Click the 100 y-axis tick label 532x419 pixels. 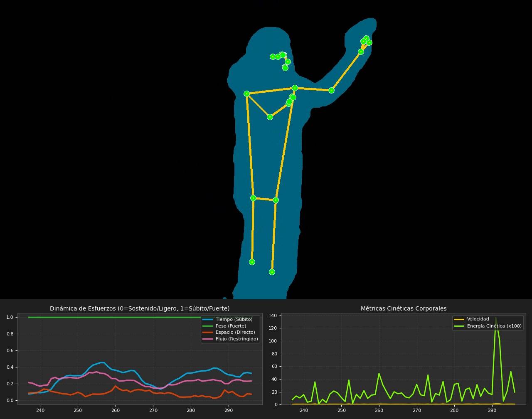[273, 341]
